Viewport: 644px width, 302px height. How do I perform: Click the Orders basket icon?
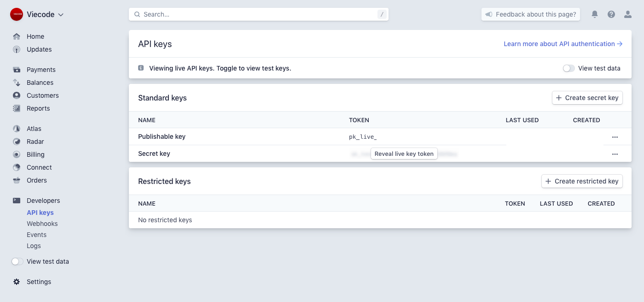[17, 180]
